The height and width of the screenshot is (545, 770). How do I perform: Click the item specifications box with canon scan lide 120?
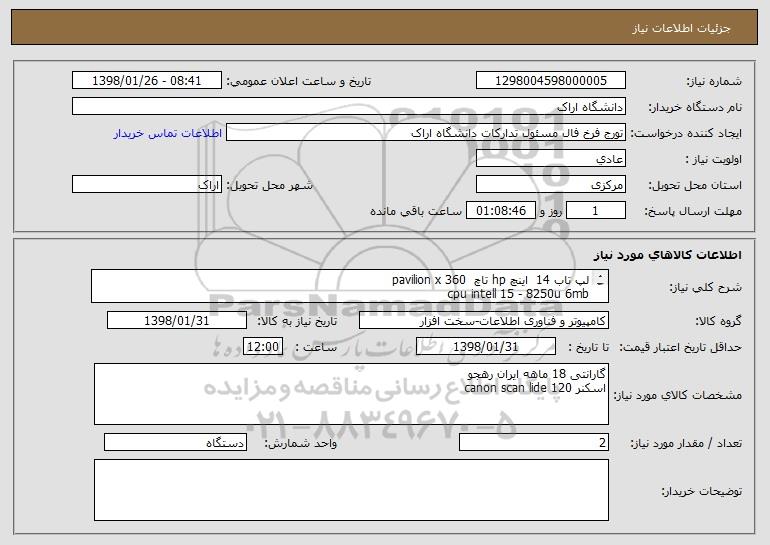(351, 394)
